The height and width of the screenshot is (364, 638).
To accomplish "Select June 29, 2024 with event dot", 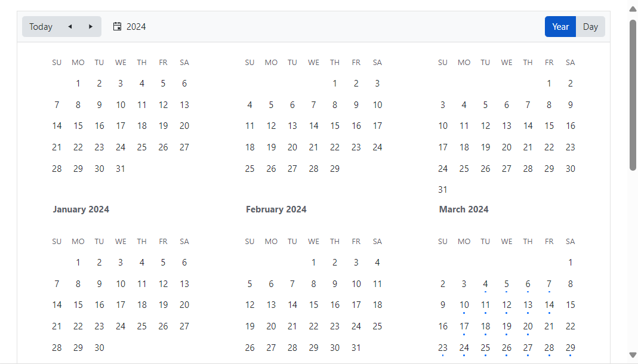I will (571, 348).
